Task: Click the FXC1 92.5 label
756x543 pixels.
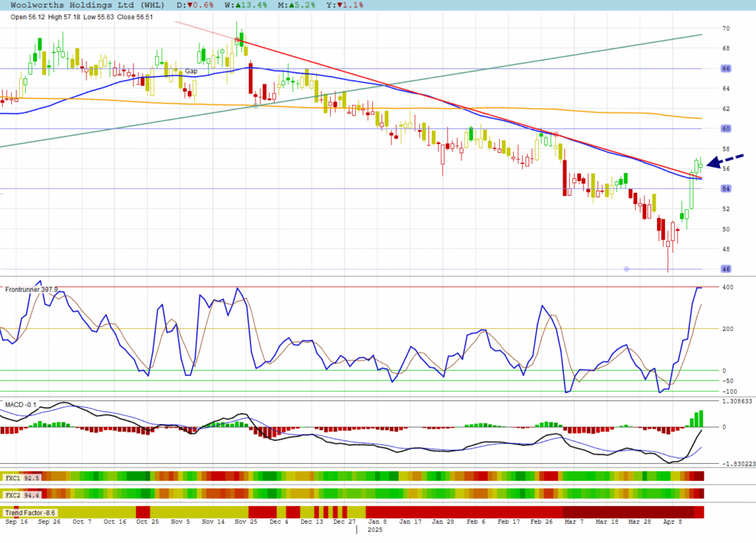Action: click(x=21, y=478)
